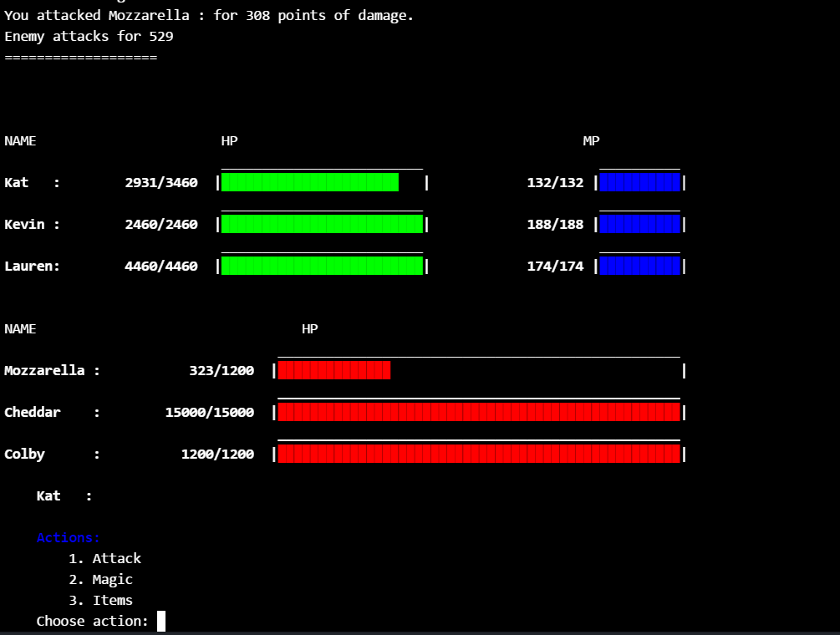
Task: Select the "1. Attack" action
Action: click(x=116, y=558)
